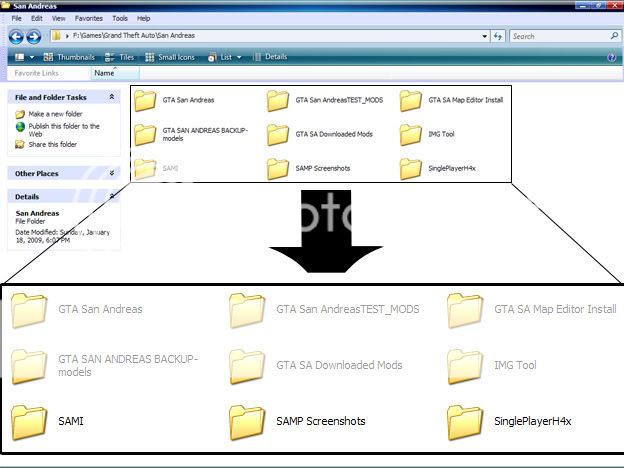Switch to Small Icons view

[x=170, y=57]
